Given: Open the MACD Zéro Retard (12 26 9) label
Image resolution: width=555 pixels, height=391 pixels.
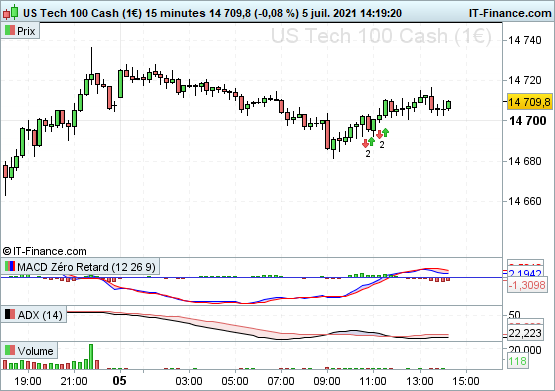Looking at the screenshot, I should [80, 267].
